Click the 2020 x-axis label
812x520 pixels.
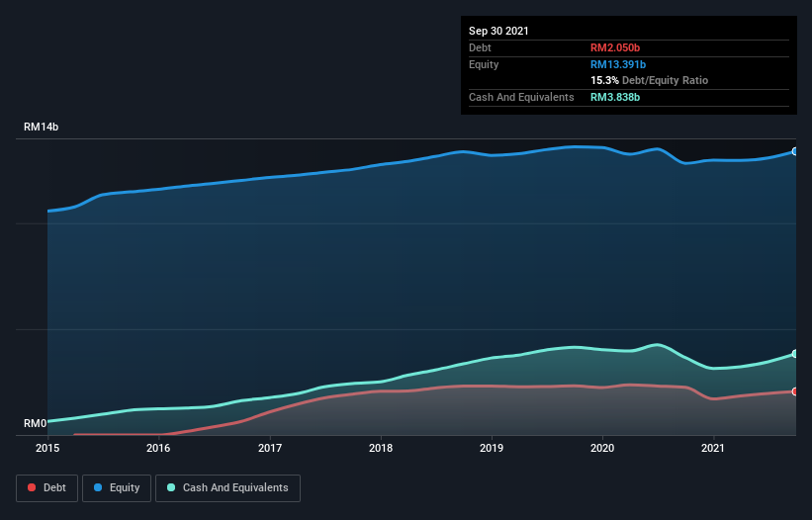pos(602,448)
